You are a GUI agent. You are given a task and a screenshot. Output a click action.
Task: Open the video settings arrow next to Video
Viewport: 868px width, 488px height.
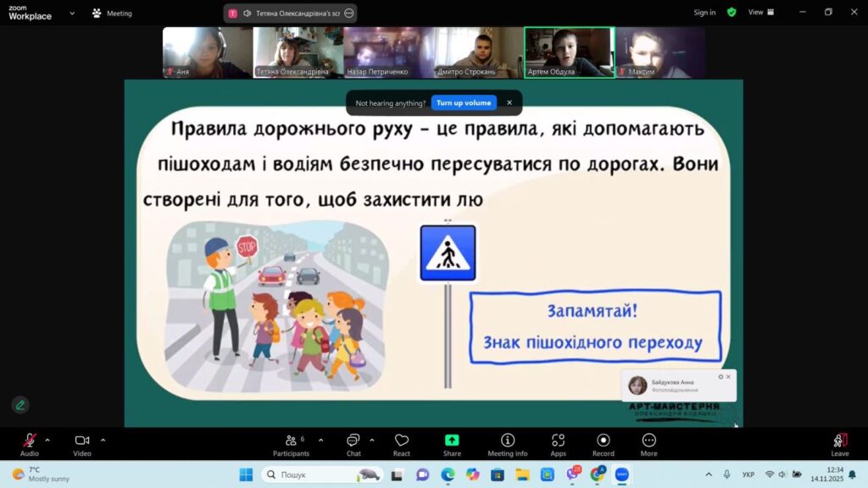pos(103,440)
